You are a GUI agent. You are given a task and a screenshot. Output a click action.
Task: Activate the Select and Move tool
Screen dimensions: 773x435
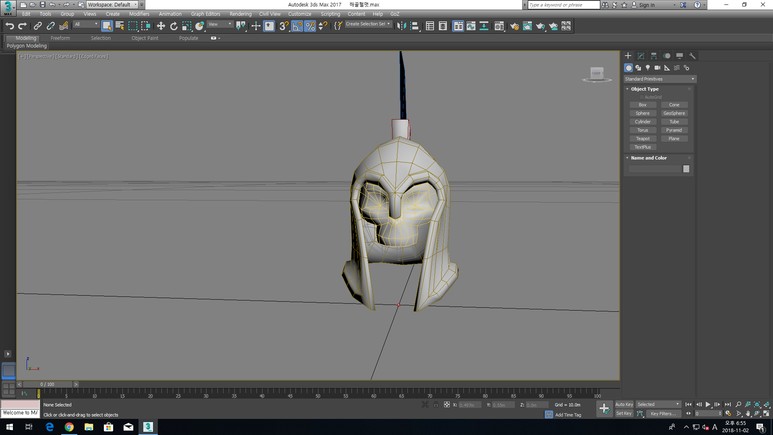coord(160,26)
